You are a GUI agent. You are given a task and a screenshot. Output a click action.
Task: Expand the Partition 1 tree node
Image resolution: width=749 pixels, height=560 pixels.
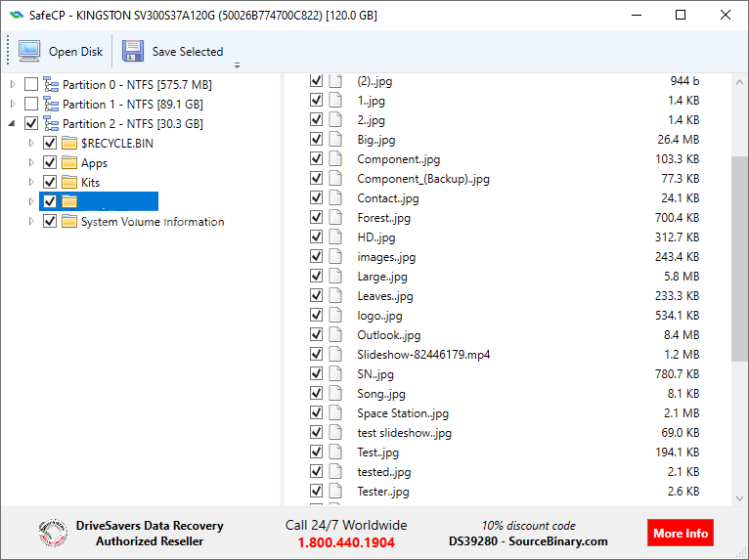13,104
